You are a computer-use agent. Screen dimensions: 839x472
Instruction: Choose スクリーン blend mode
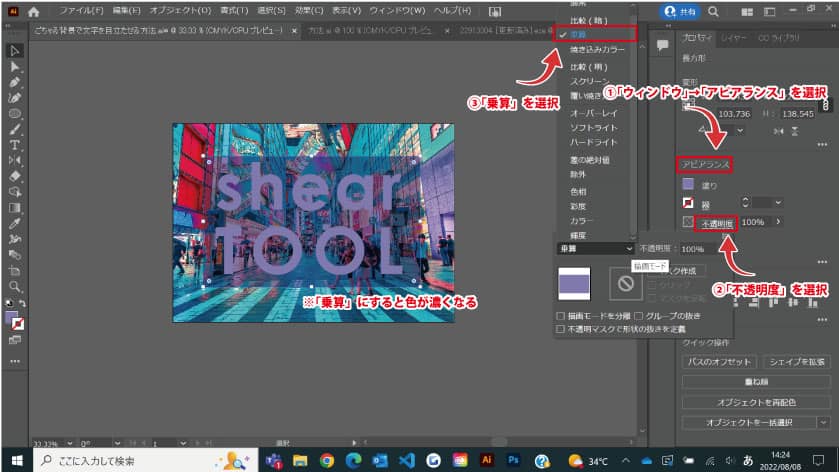[x=589, y=81]
